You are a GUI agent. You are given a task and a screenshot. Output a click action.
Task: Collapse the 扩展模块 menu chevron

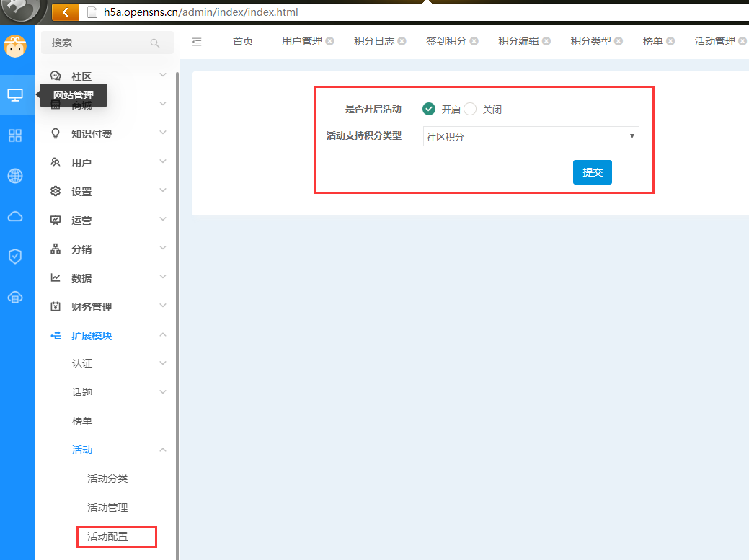[x=163, y=334]
